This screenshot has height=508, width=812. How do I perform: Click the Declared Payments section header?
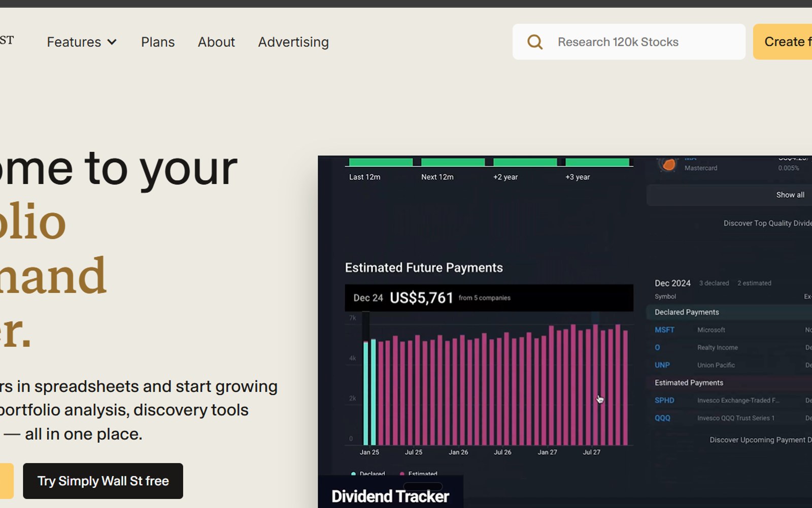(x=687, y=312)
